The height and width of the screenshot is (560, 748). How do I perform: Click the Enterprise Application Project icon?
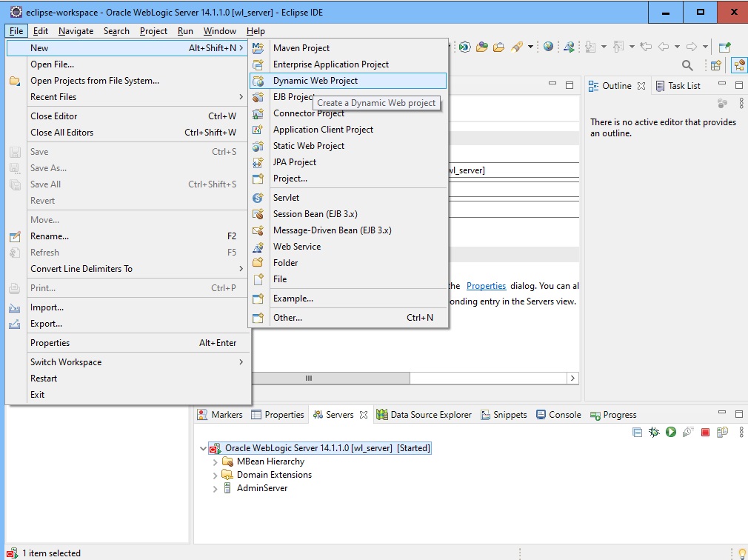(x=258, y=64)
